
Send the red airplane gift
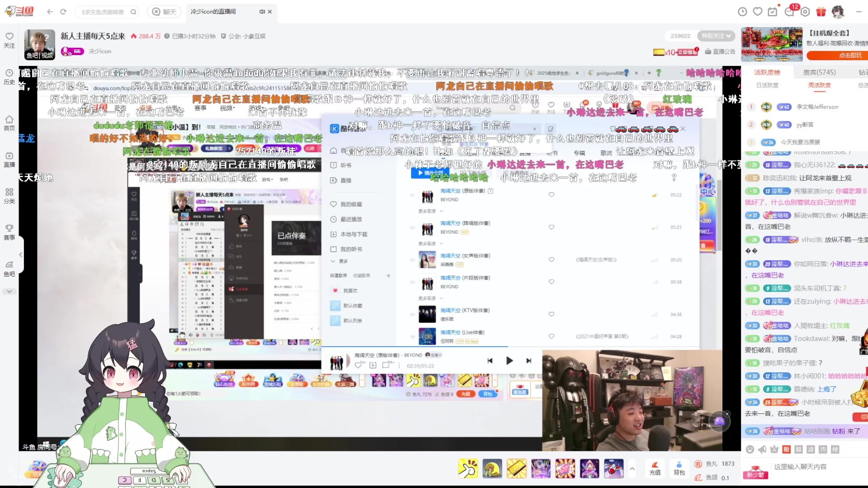coord(614,468)
